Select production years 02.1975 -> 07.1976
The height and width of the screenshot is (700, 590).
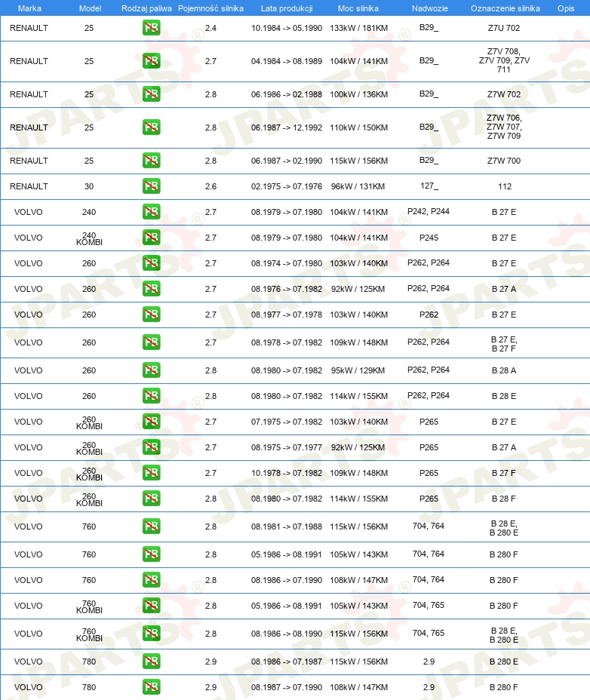click(286, 186)
